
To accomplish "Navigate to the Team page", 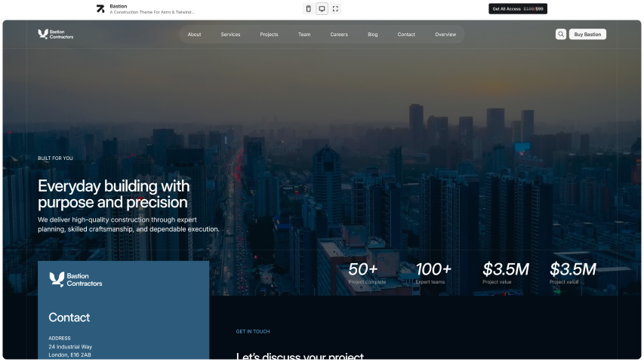I will click(x=304, y=34).
